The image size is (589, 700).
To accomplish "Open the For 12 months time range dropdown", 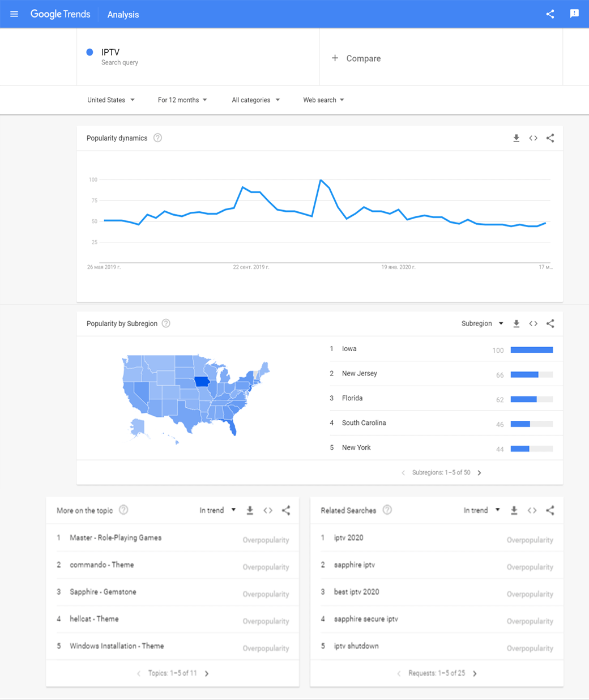I will pyautogui.click(x=182, y=100).
